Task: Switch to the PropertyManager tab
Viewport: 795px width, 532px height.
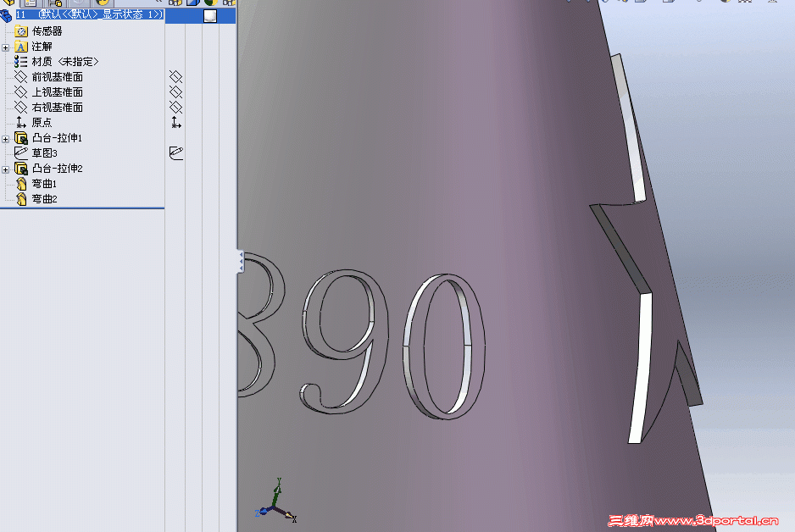Action: (31, 3)
